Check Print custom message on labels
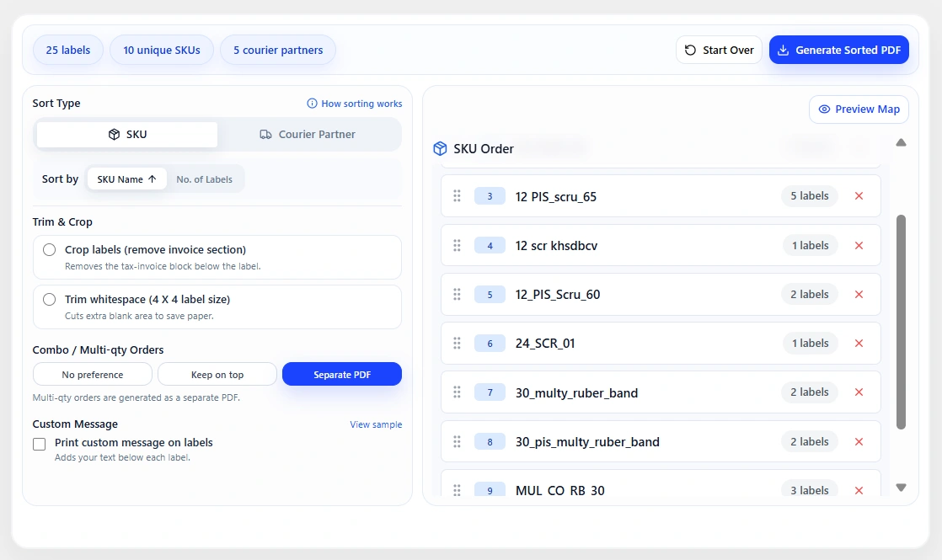This screenshot has width=942, height=560. 39,444
